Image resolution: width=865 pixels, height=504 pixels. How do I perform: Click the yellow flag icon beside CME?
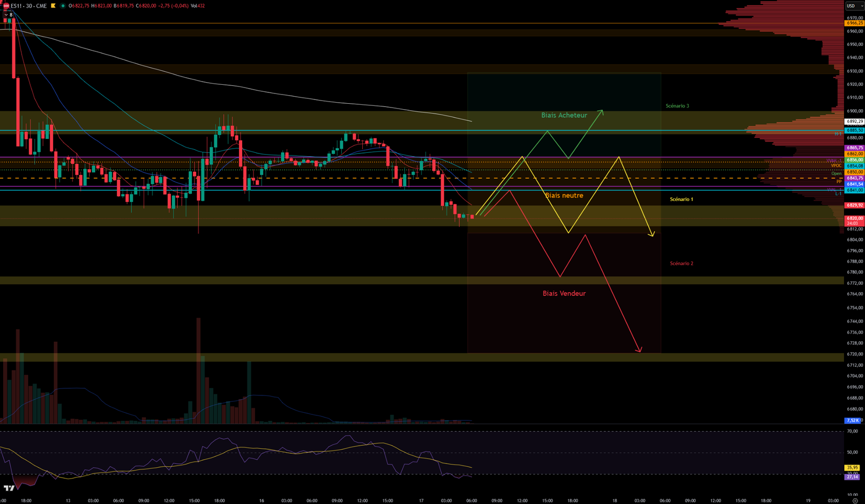point(53,6)
